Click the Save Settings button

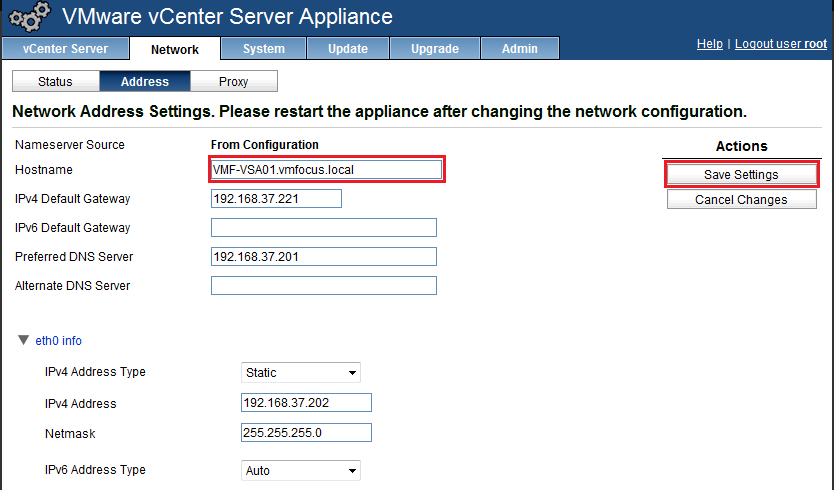click(x=741, y=174)
